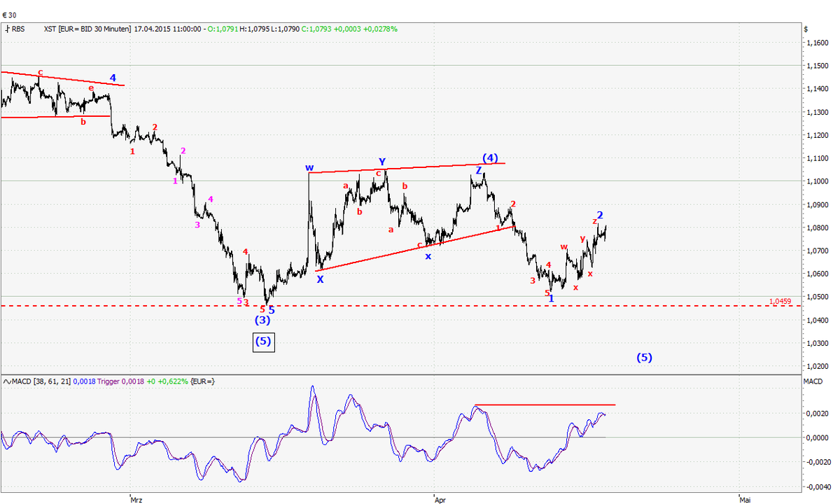Click the Apr month marker on the time axis
The image size is (840, 504).
[440, 499]
